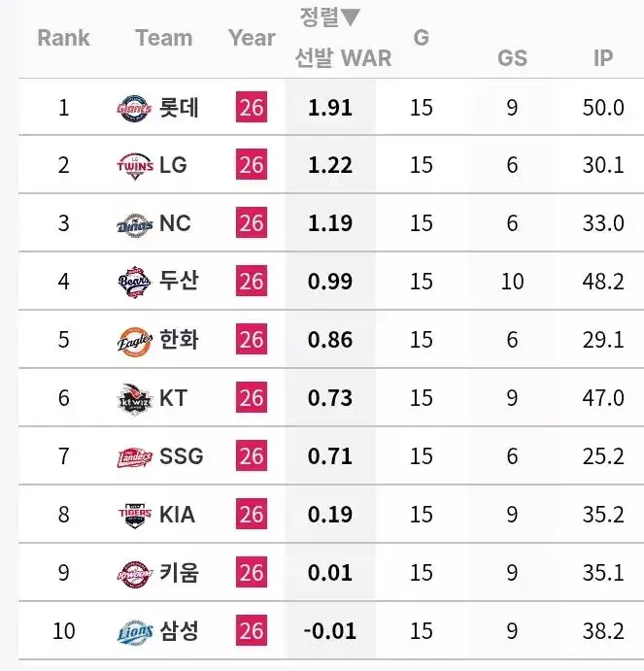Click the KT Wiz team logo
The width and height of the screenshot is (644, 671).
click(x=134, y=398)
